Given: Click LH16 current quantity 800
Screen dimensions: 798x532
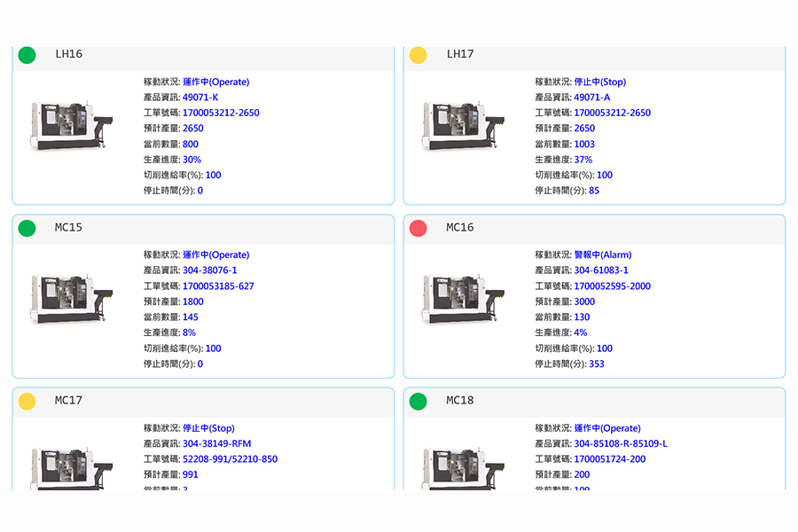Looking at the screenshot, I should 191,144.
